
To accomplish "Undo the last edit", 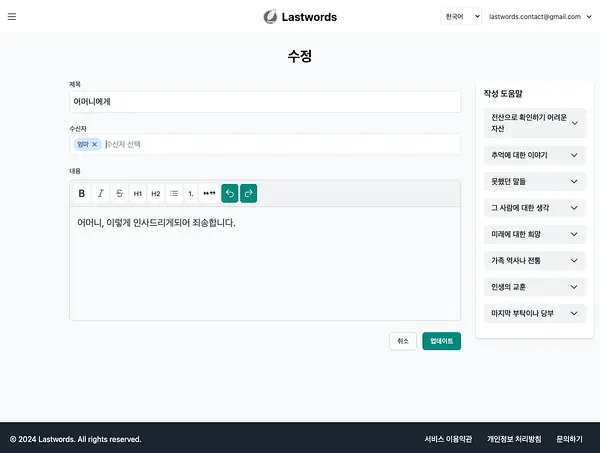I will click(230, 194).
